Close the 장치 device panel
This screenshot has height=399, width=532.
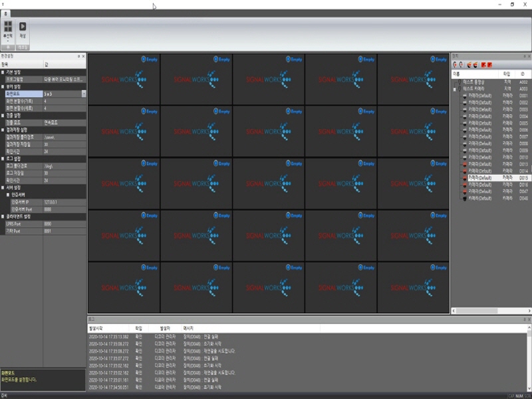(x=529, y=57)
